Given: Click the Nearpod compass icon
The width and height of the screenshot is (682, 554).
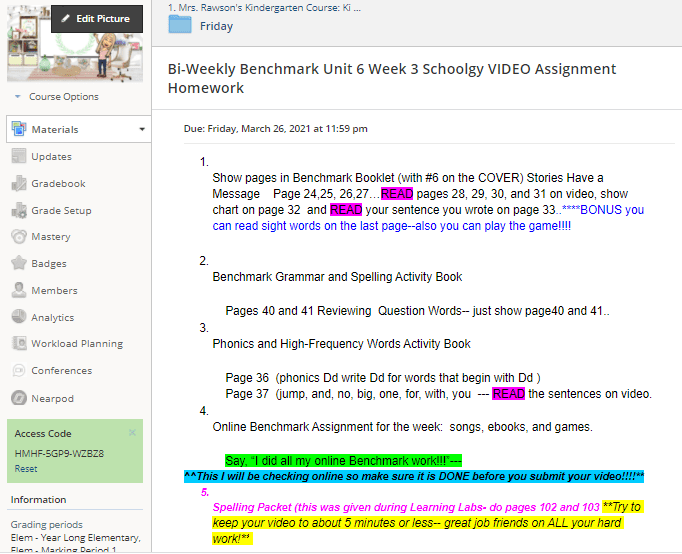Looking at the screenshot, I should [x=19, y=398].
